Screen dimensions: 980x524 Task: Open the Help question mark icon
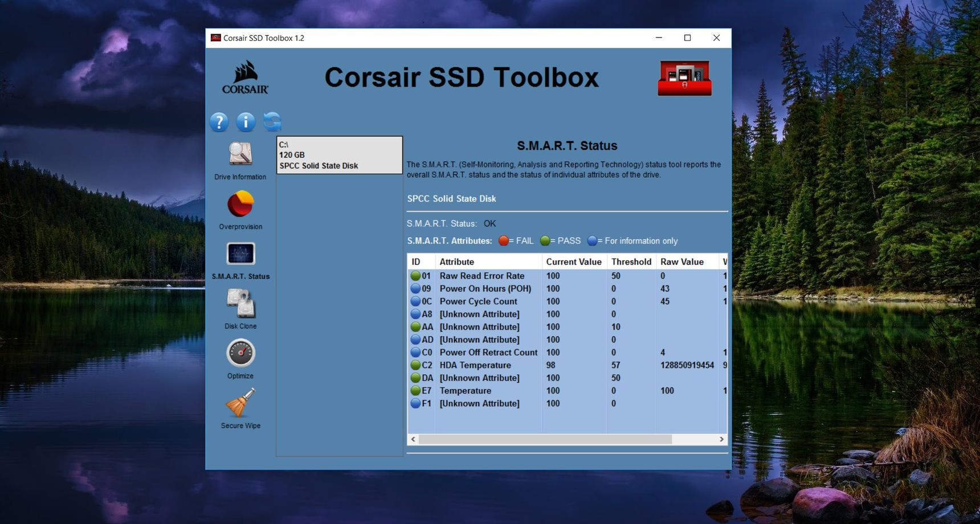pos(219,122)
